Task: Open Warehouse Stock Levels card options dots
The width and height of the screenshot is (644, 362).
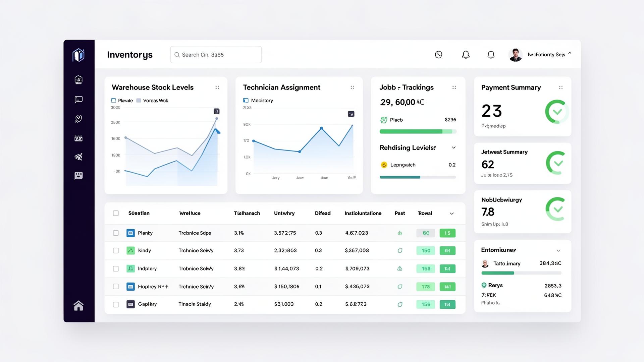Action: (217, 87)
